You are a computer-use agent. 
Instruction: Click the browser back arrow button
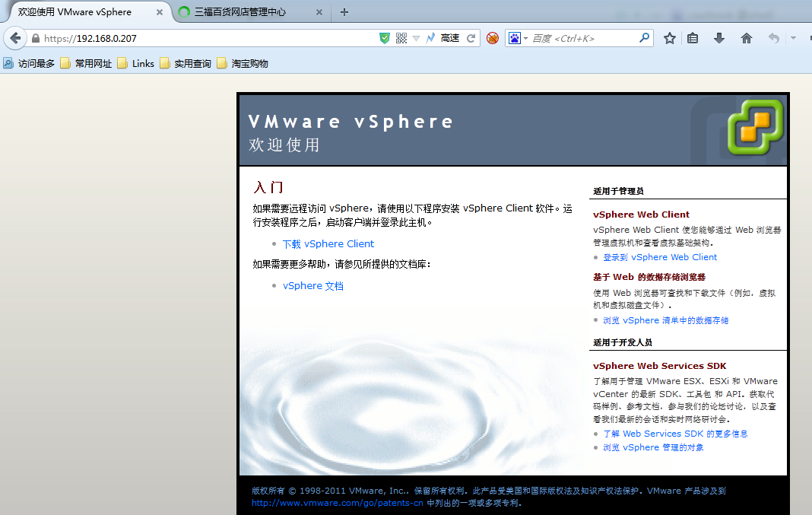tap(15, 38)
